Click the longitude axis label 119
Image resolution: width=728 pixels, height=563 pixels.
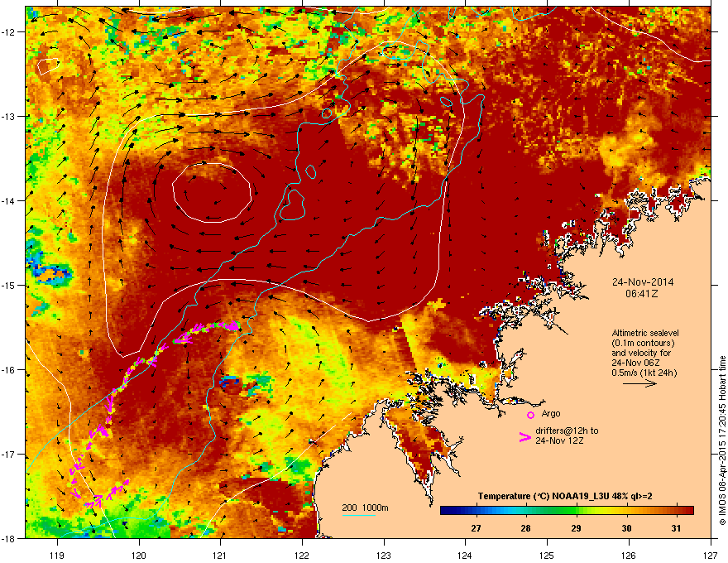pos(57,555)
